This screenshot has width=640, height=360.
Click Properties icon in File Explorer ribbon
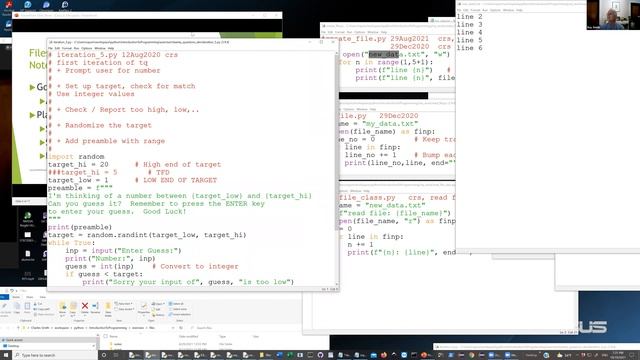(x=144, y=306)
